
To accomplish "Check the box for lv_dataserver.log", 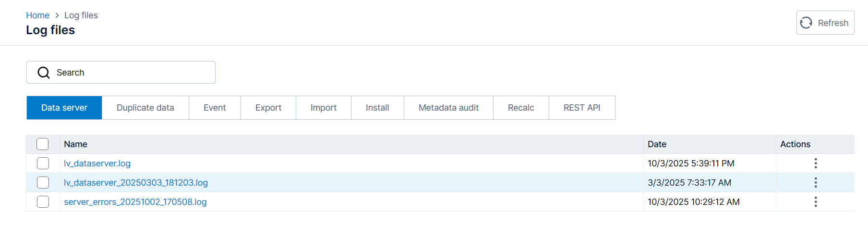I will click(x=43, y=164).
